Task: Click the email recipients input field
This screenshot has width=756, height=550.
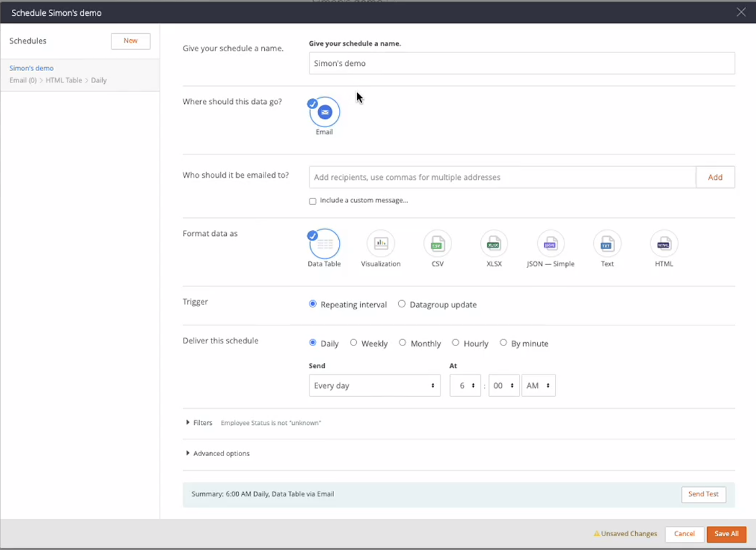Action: pos(502,178)
